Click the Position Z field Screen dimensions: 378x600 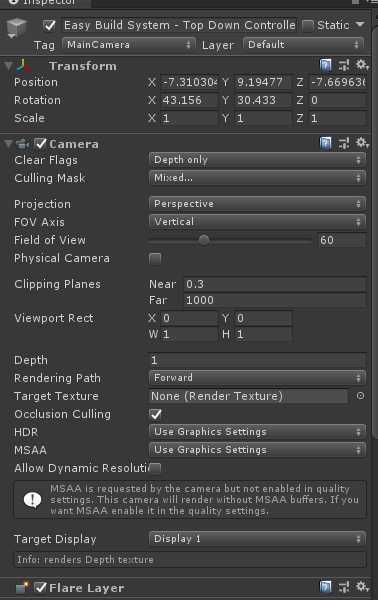click(x=338, y=82)
